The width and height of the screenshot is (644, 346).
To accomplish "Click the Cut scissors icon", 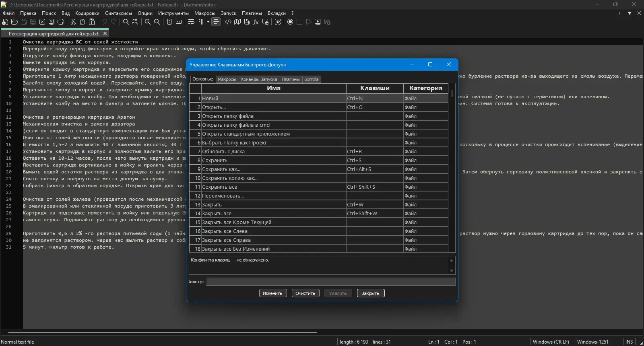I will click(x=73, y=22).
